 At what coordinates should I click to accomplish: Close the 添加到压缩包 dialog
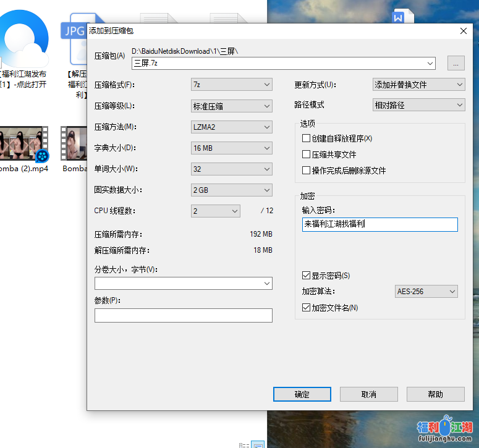point(463,30)
